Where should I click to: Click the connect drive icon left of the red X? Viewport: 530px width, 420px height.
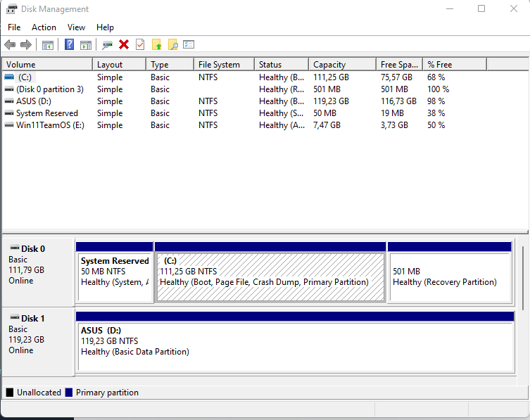coord(107,45)
